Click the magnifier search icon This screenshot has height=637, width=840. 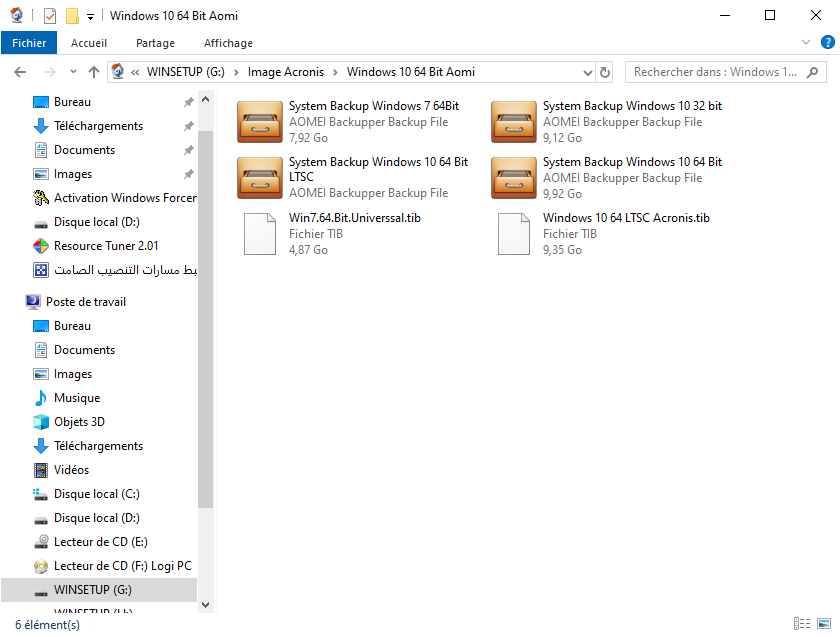(813, 72)
